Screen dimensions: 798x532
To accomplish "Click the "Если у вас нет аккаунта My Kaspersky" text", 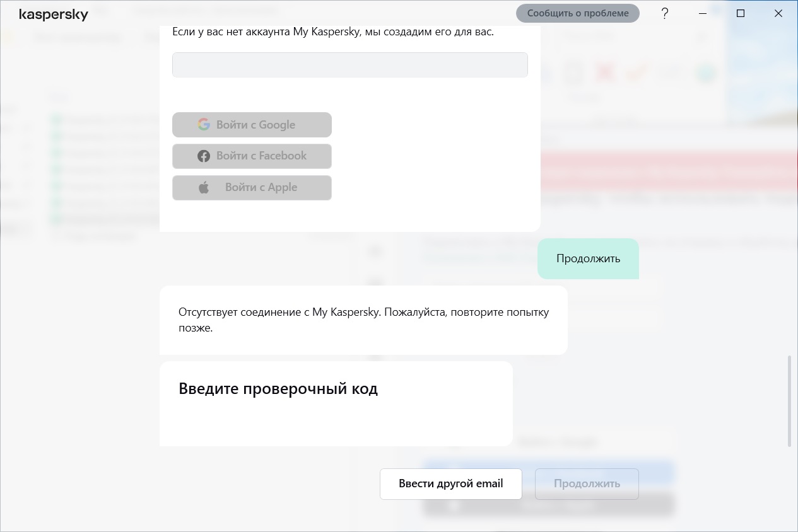I will point(333,32).
